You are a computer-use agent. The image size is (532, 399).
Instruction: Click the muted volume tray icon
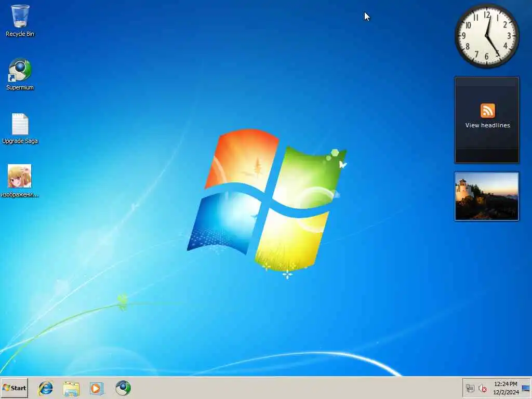(x=483, y=388)
